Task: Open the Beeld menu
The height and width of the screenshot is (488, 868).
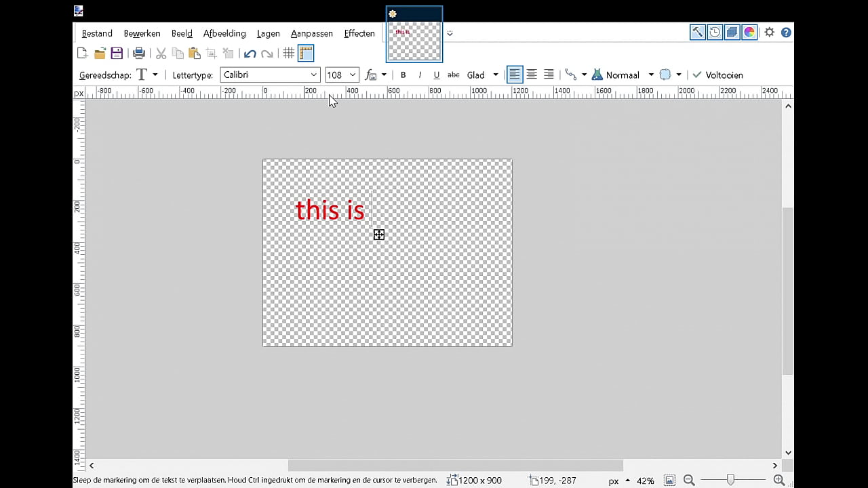Action: click(182, 33)
